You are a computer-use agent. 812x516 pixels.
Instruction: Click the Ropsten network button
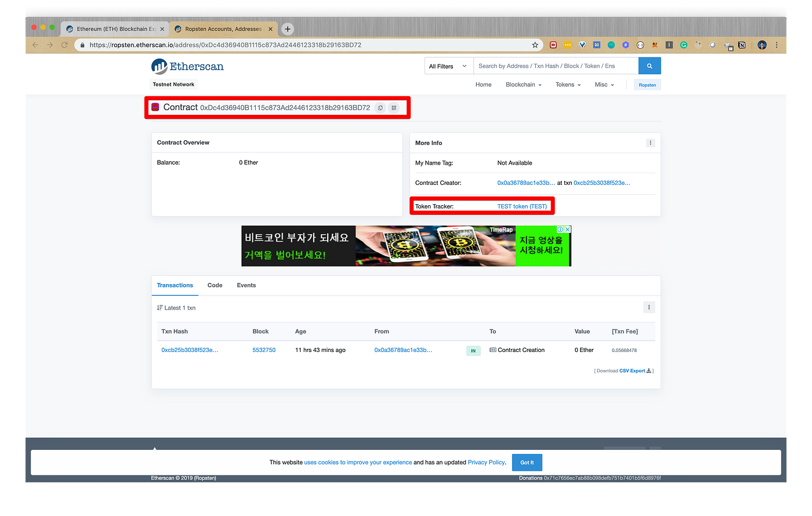pyautogui.click(x=647, y=85)
